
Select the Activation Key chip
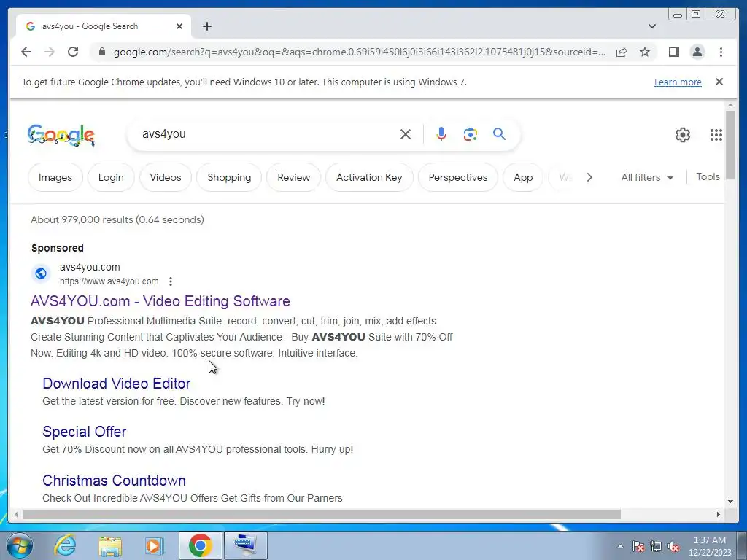[369, 177]
